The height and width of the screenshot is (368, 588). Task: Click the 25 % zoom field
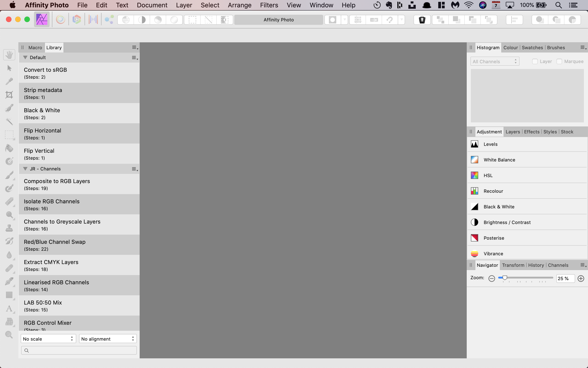point(565,279)
